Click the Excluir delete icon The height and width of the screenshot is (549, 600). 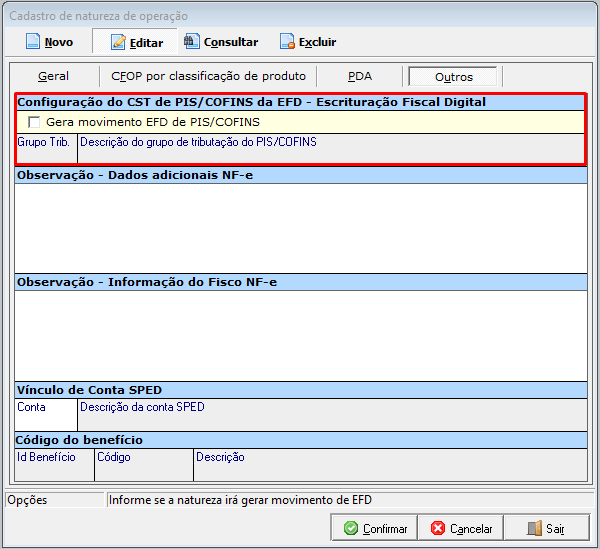coord(287,42)
